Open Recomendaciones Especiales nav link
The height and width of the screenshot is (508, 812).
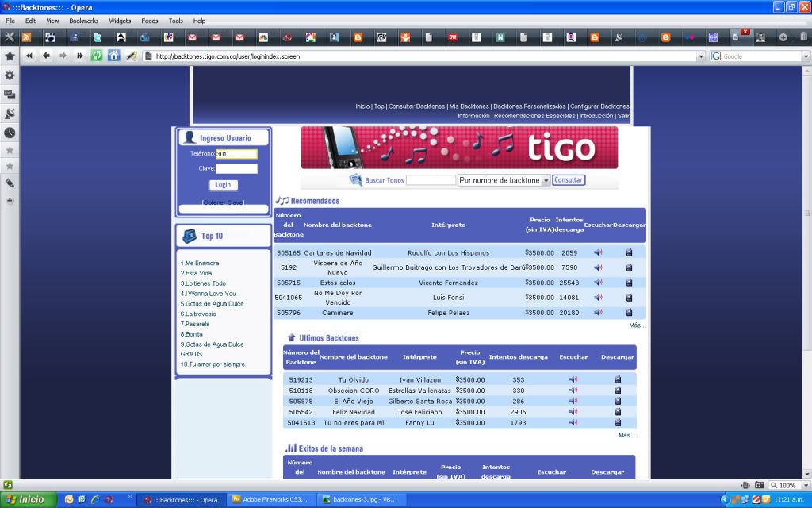(534, 116)
